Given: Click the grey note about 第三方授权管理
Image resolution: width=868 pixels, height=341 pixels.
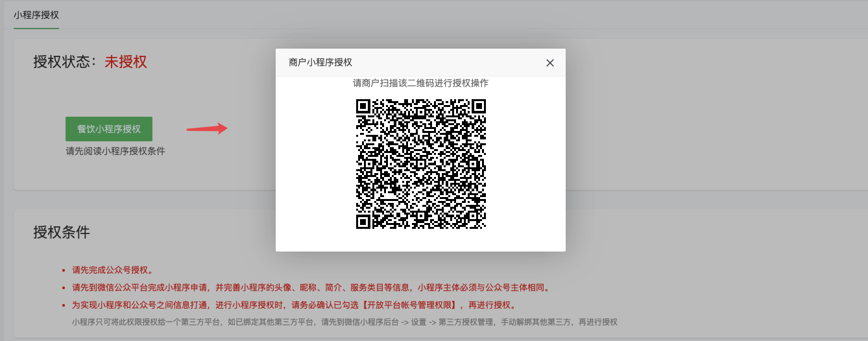Looking at the screenshot, I should [x=344, y=322].
